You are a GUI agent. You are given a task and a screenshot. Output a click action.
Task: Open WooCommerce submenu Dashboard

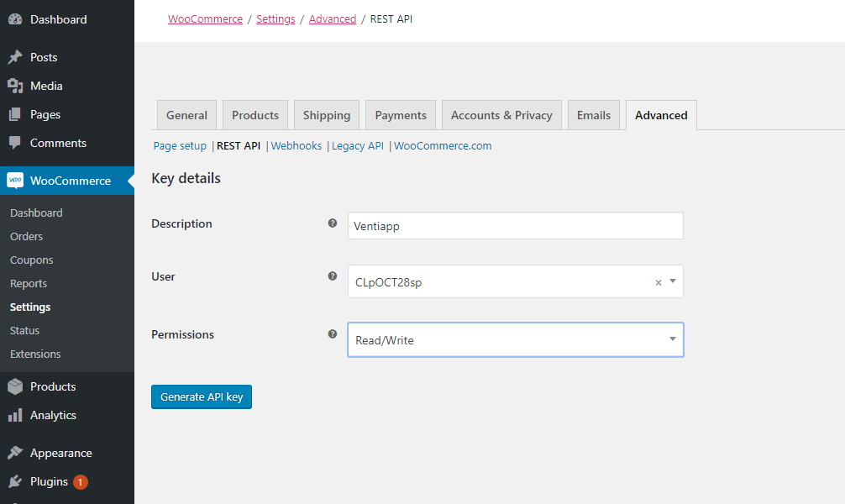click(36, 213)
